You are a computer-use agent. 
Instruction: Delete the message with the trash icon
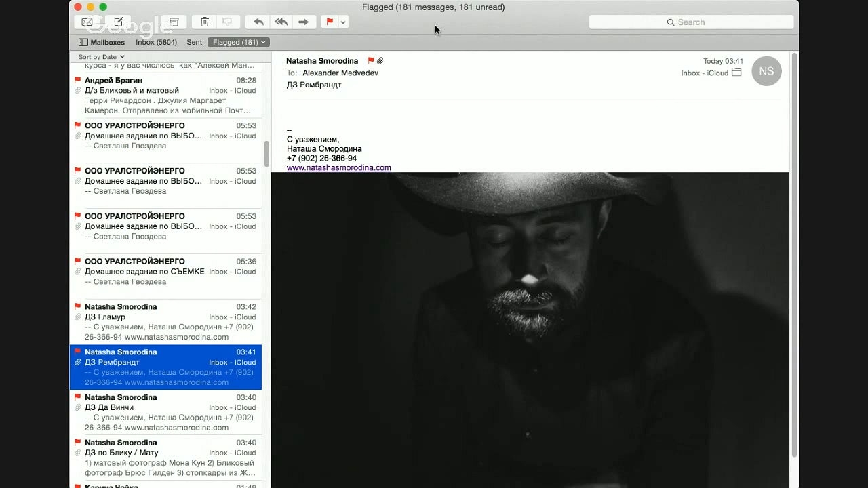click(x=204, y=22)
